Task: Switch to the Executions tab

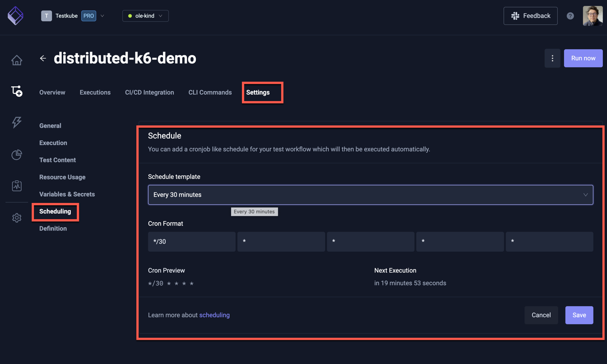Action: tap(95, 92)
